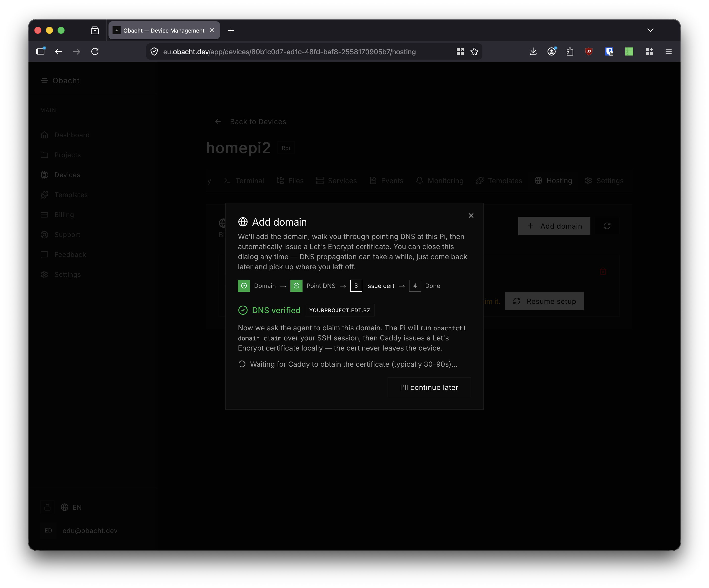Screen dimensions: 709x588
Task: Click the tab overview icon in title bar
Action: pos(95,30)
